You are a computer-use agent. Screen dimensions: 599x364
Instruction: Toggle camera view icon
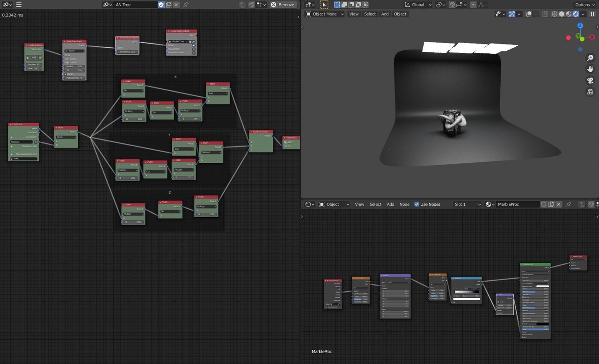coord(591,80)
